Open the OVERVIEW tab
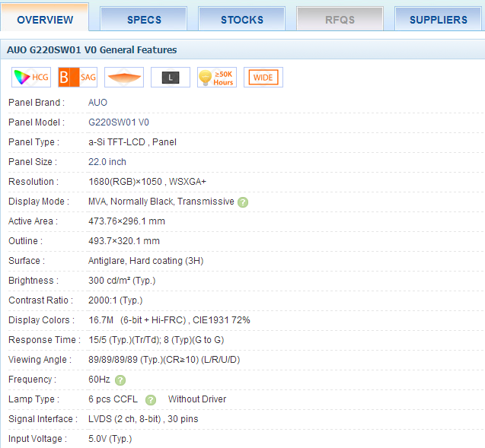This screenshot has height=448, width=485. tap(45, 18)
